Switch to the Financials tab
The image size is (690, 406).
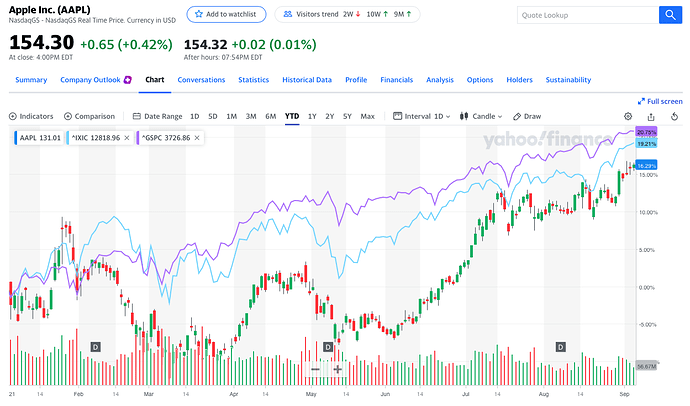pyautogui.click(x=396, y=80)
